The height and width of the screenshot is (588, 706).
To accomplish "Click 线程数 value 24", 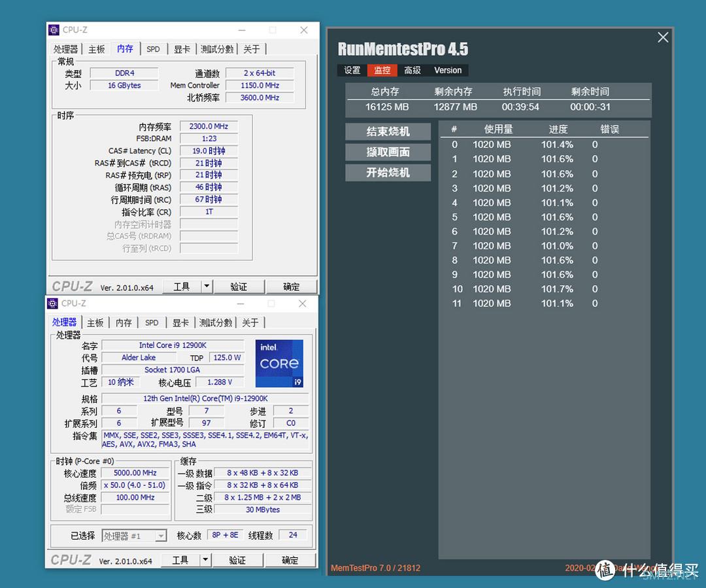I will tap(293, 535).
